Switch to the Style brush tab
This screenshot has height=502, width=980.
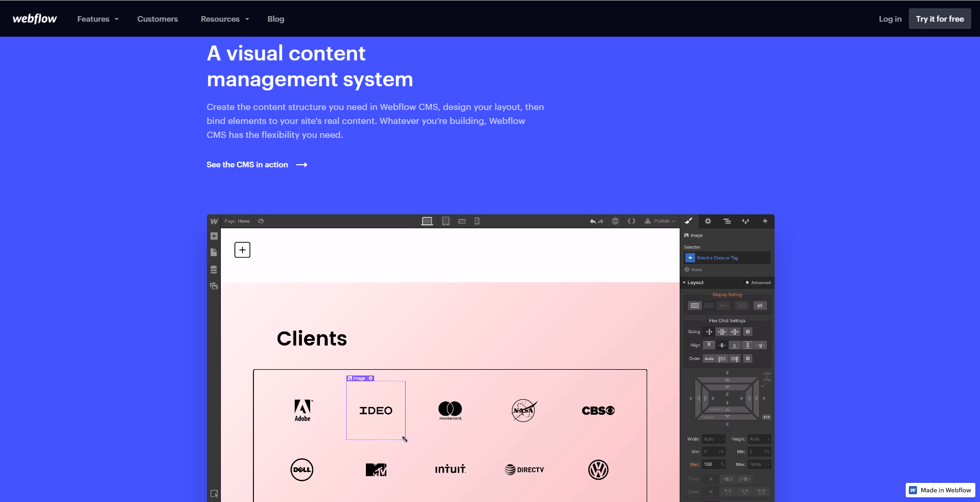click(x=688, y=221)
